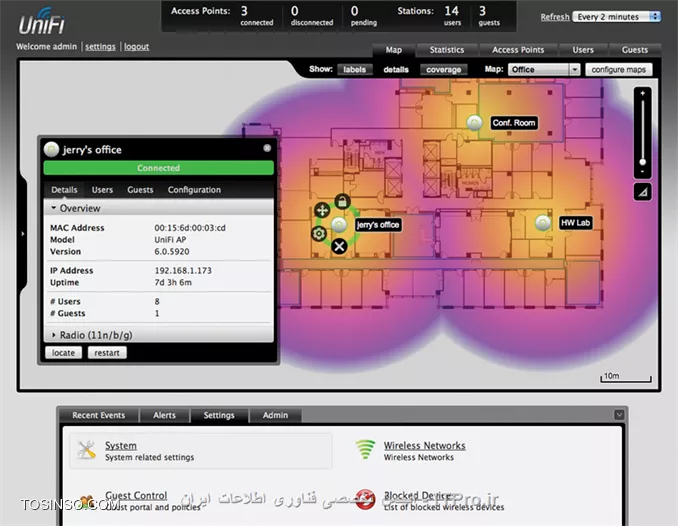The height and width of the screenshot is (526, 678).
Task: Toggle the details show option
Action: [x=396, y=70]
